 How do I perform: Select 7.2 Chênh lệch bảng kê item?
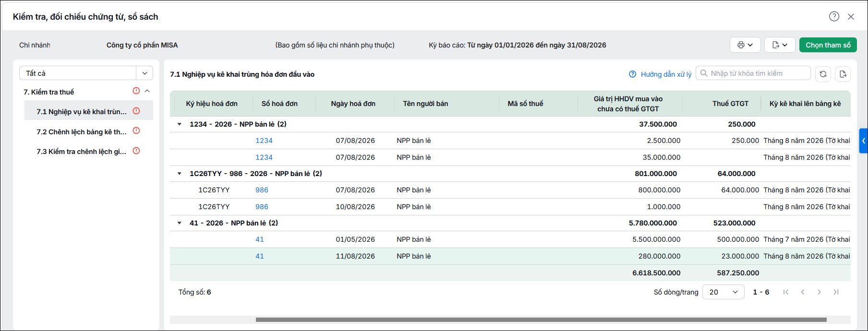coord(82,131)
